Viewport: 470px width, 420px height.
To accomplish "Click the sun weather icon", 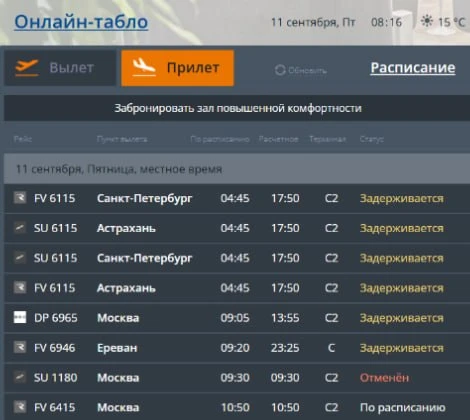I will click(427, 21).
